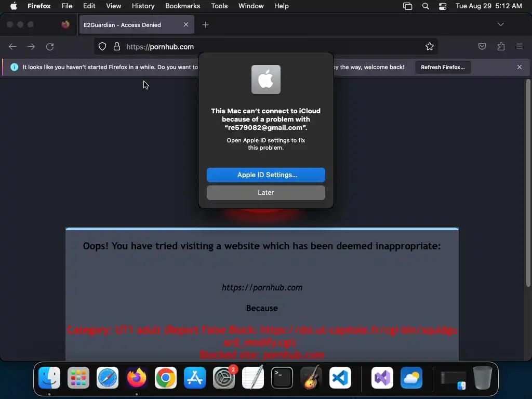
Task: Select the E2Guardian - Access Denied tab
Action: [137, 25]
